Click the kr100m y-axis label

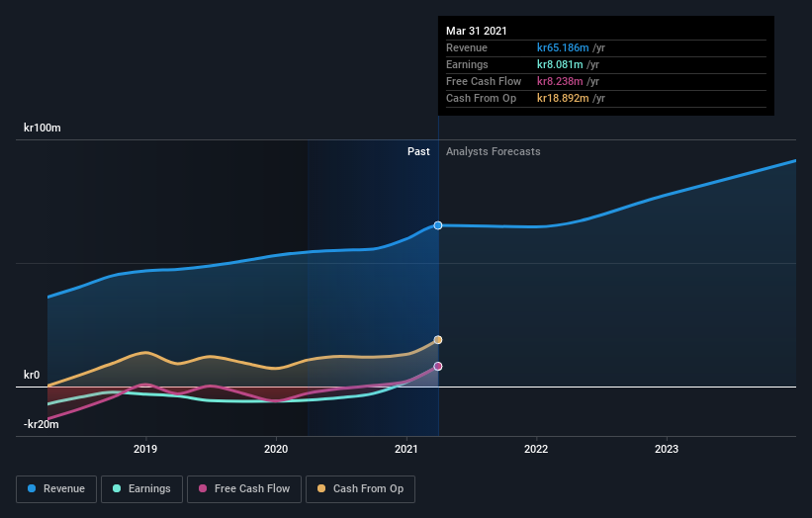pos(43,128)
